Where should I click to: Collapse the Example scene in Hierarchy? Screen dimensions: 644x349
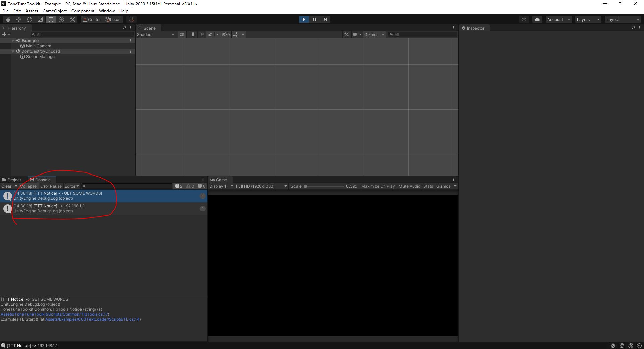tap(13, 41)
